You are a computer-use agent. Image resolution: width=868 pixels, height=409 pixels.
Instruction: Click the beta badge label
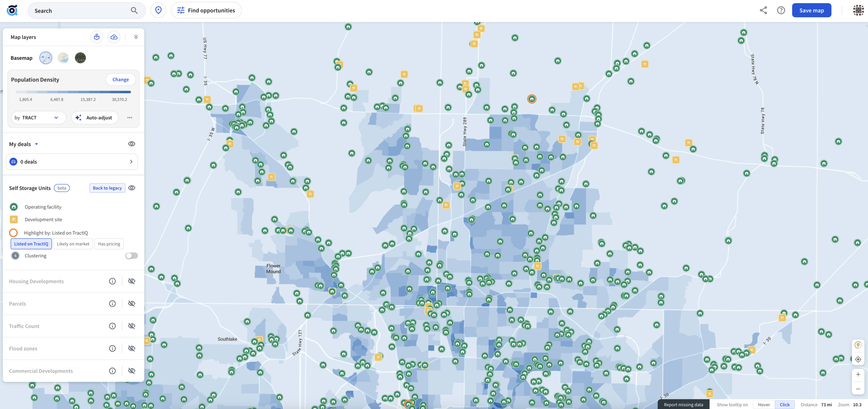coord(62,188)
